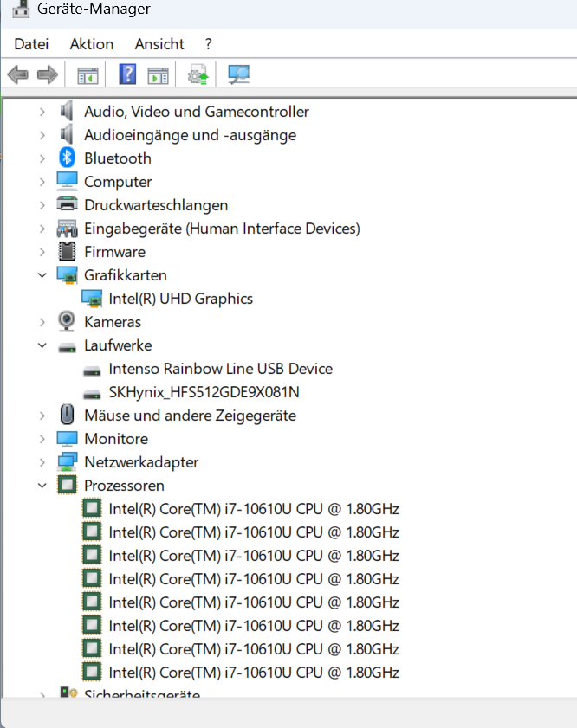The height and width of the screenshot is (728, 577).
Task: Scan for hardware changes toolbar icon
Action: [239, 74]
